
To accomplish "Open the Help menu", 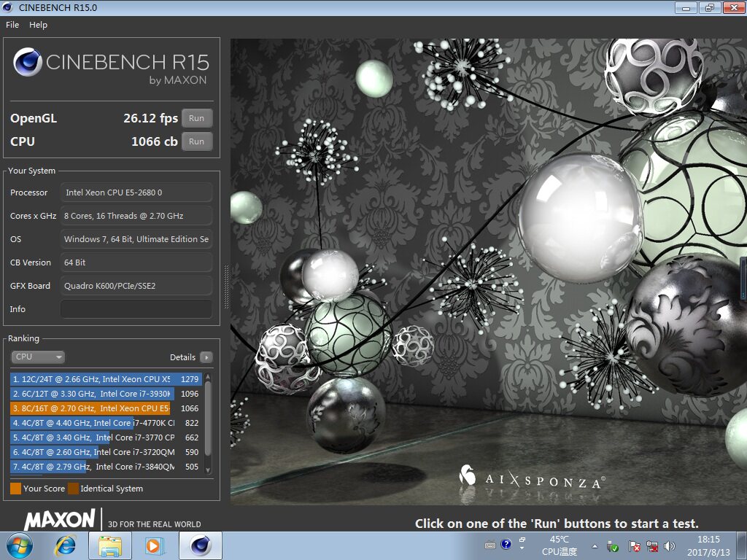I will 38,25.
